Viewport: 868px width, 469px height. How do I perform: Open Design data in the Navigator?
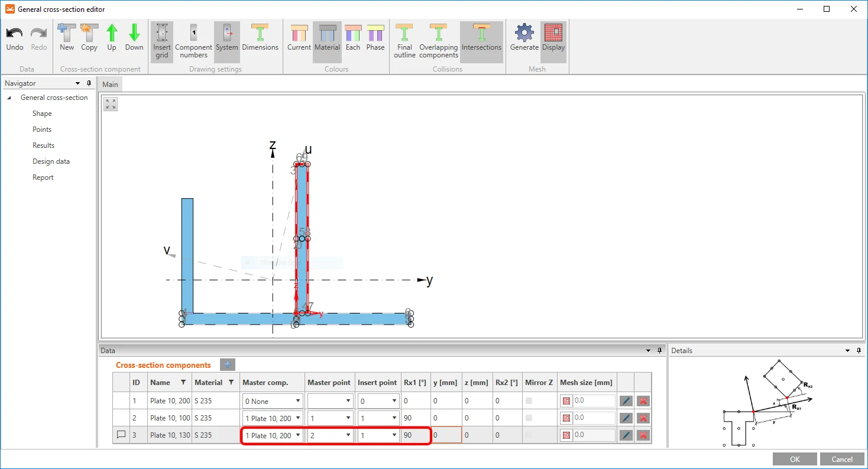point(51,161)
